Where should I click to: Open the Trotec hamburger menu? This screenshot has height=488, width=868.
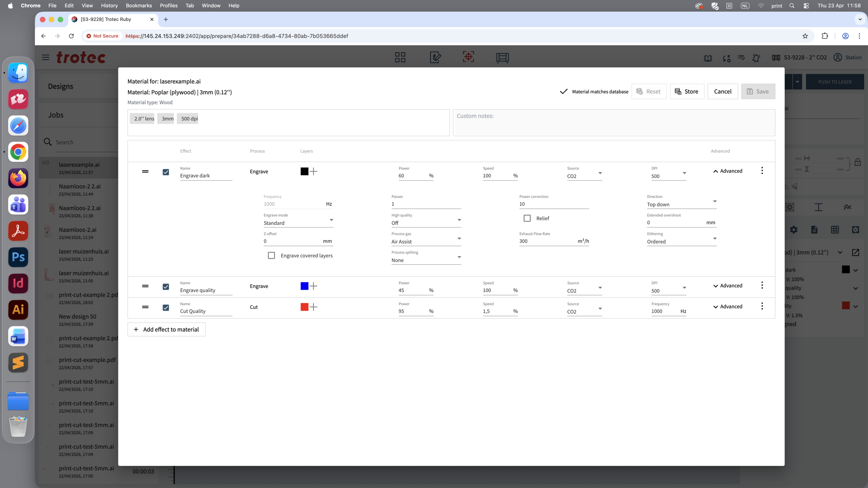click(46, 57)
